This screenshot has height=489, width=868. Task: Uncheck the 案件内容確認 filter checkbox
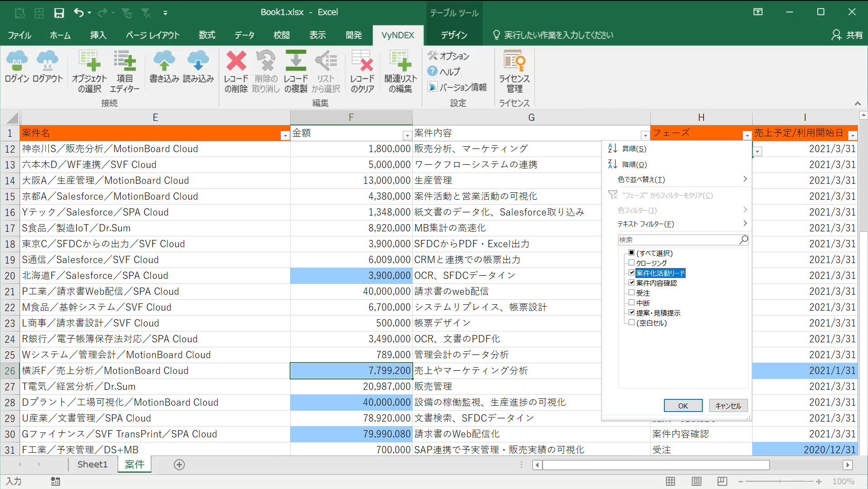click(x=631, y=283)
